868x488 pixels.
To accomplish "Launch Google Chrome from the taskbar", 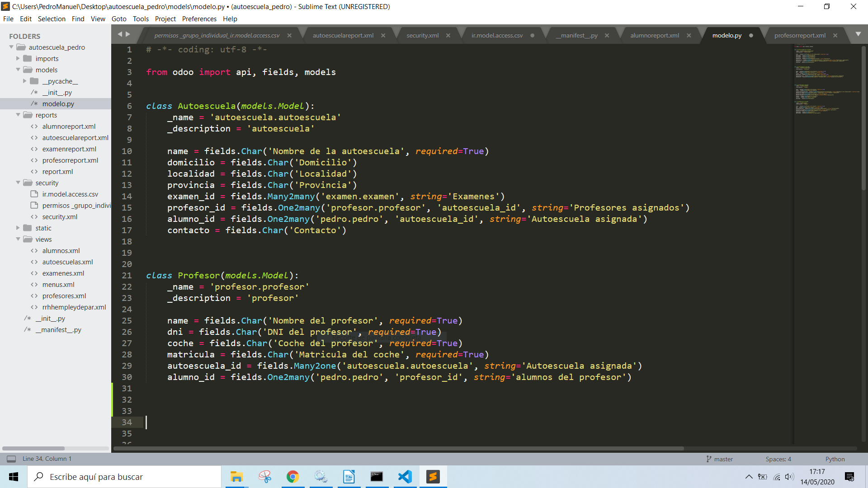I will [x=293, y=477].
